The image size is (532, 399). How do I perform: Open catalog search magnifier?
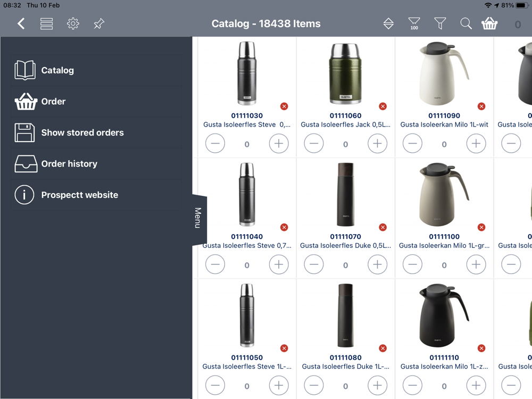point(466,23)
